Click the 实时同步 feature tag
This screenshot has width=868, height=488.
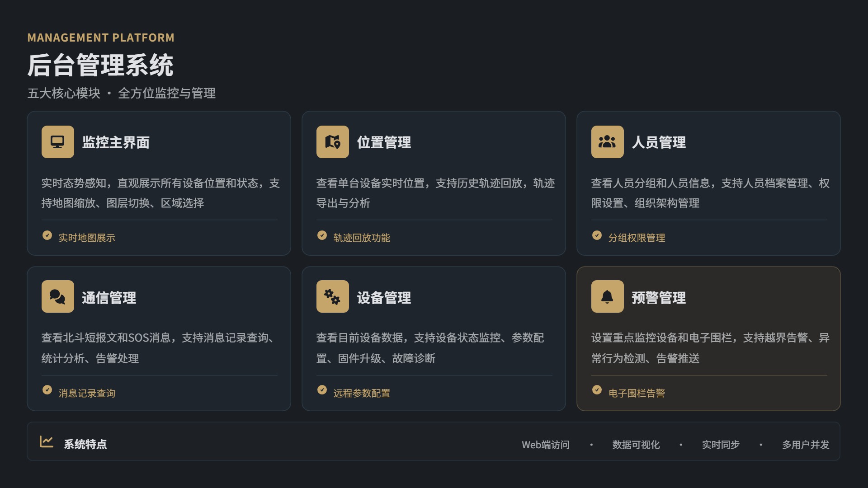tap(721, 445)
